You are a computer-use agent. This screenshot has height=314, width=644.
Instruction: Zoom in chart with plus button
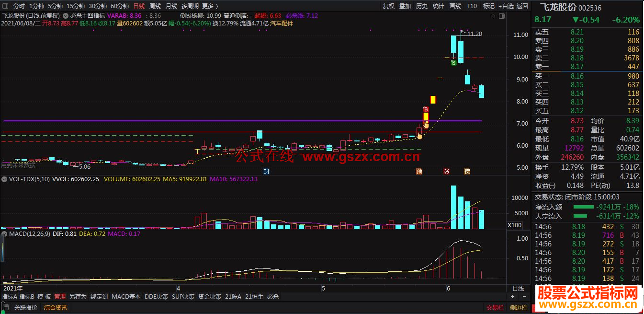click(x=512, y=297)
